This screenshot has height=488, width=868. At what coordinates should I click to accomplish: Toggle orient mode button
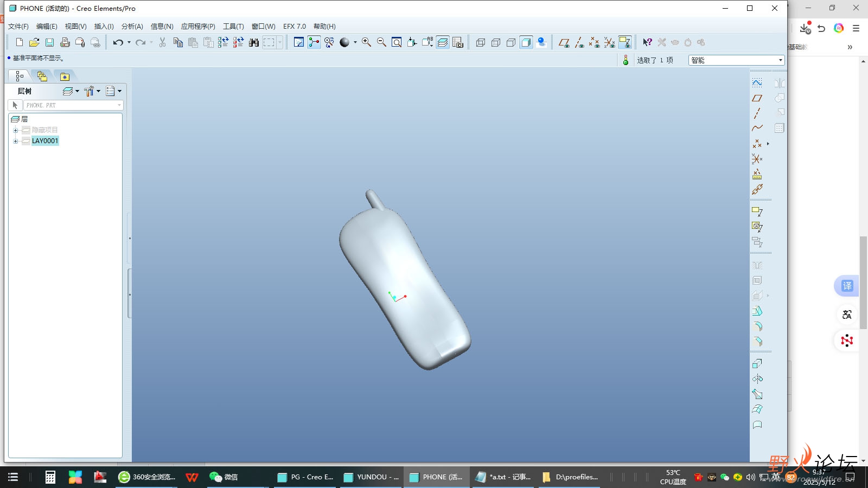tap(329, 42)
